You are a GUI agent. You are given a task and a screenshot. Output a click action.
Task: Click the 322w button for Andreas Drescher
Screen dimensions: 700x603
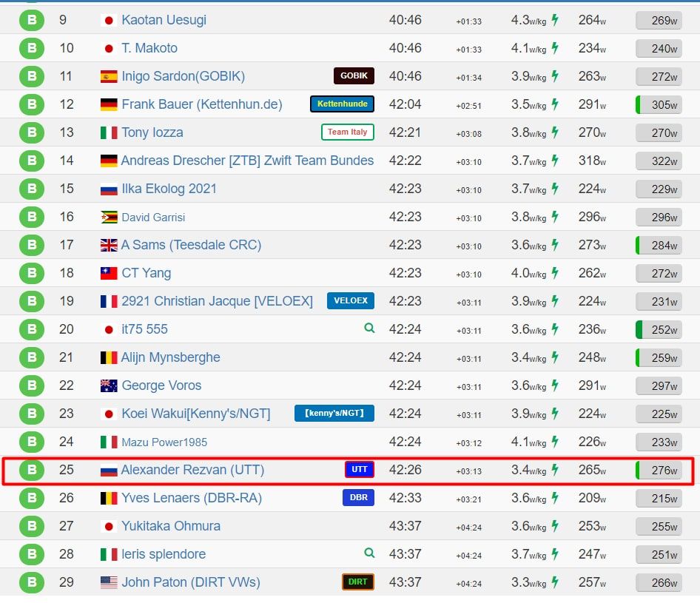pyautogui.click(x=659, y=161)
